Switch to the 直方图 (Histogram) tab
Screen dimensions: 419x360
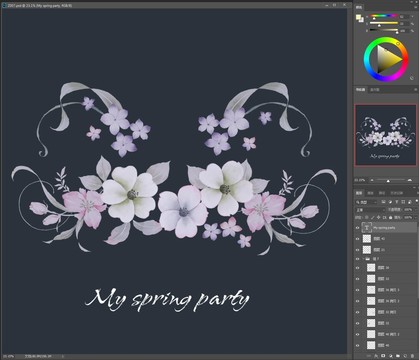pos(375,90)
